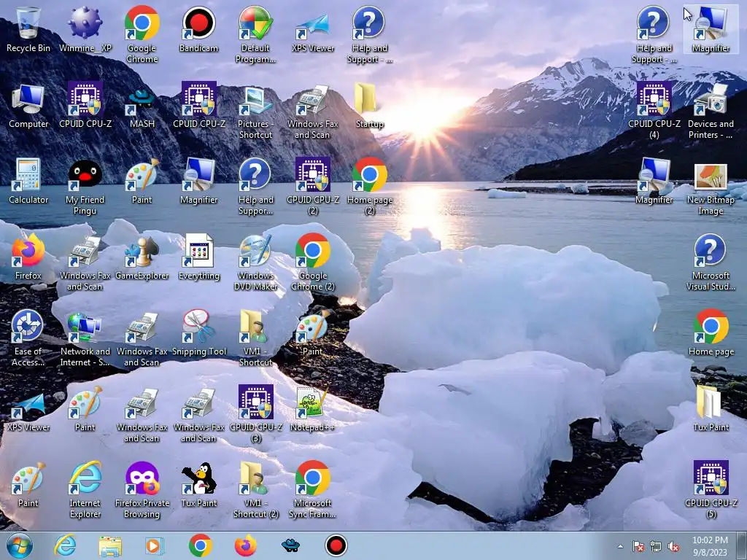Image resolution: width=747 pixels, height=560 pixels.
Task: Show hidden system tray icons
Action: pos(620,546)
